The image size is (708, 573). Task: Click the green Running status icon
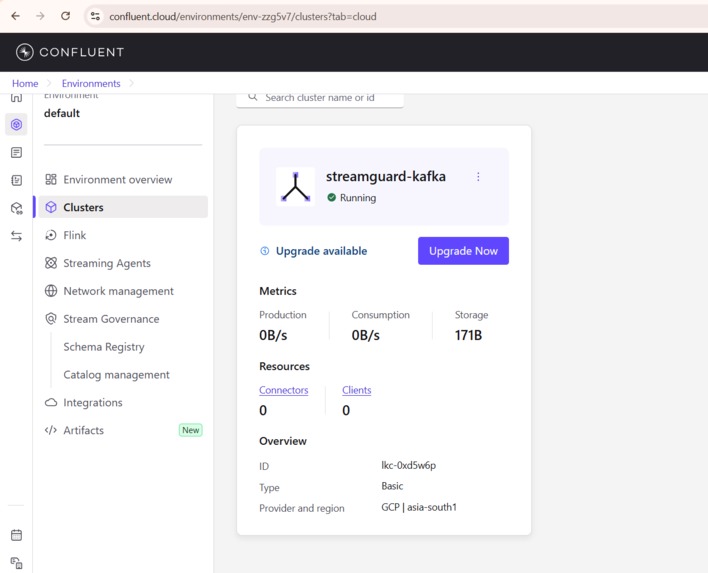331,197
